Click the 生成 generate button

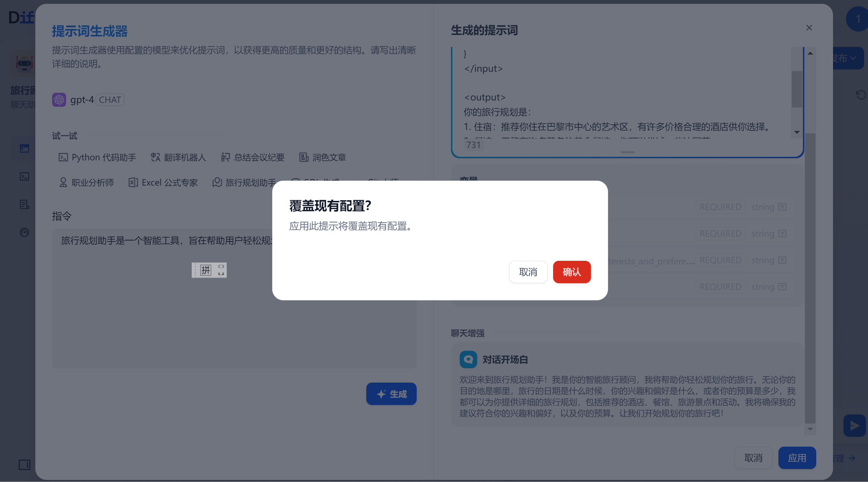pos(391,394)
